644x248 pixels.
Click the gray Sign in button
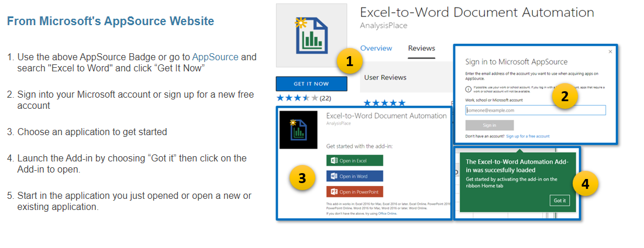489,125
